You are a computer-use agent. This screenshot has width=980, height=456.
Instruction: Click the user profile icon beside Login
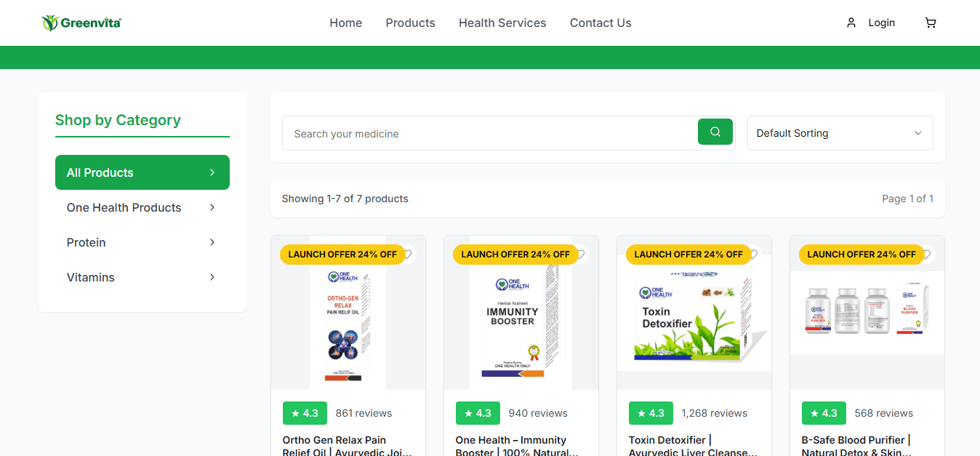point(851,23)
